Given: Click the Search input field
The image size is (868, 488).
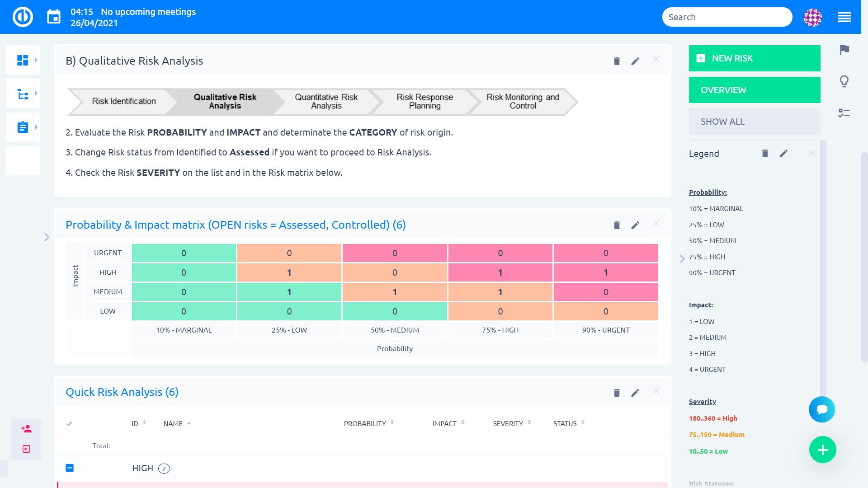Looking at the screenshot, I should tap(726, 17).
